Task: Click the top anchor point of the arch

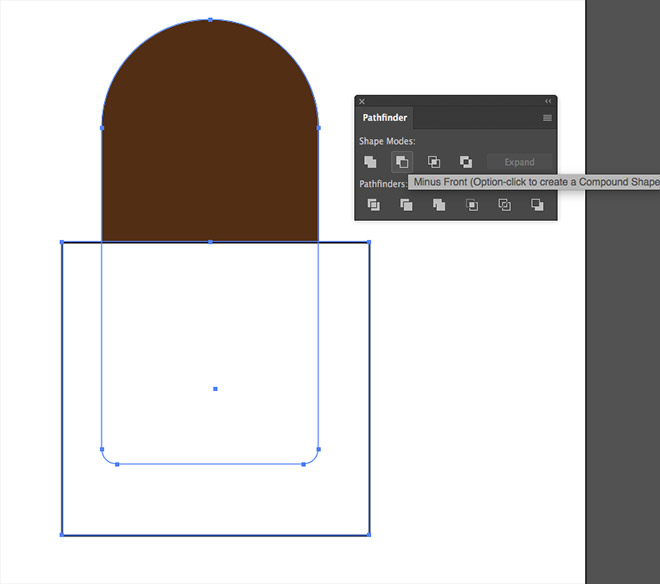Action: tap(210, 20)
